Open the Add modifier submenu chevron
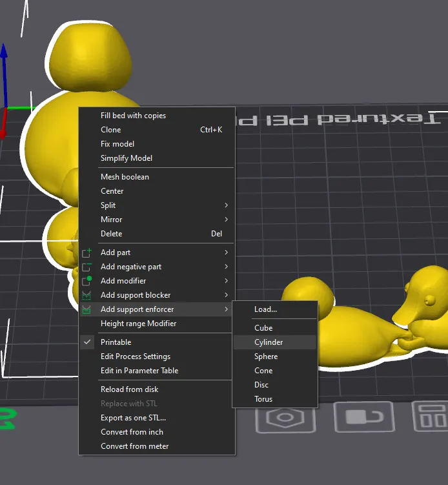 click(x=227, y=280)
